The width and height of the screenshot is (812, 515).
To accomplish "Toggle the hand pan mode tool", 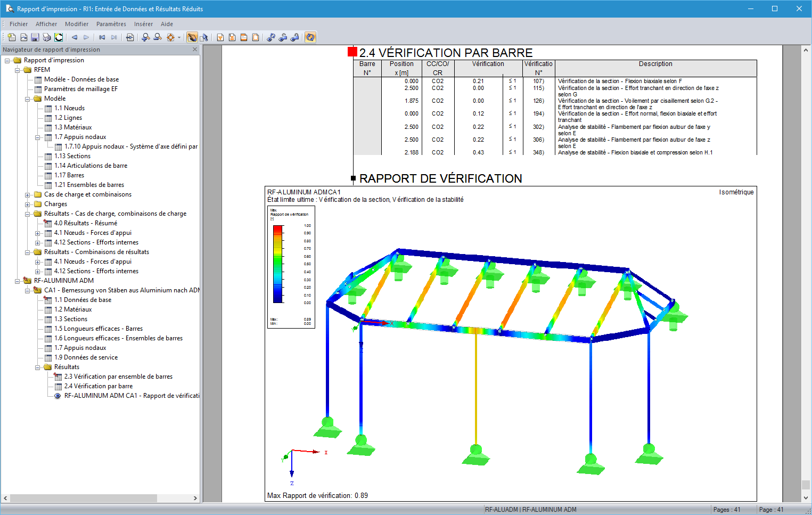I will coord(192,37).
